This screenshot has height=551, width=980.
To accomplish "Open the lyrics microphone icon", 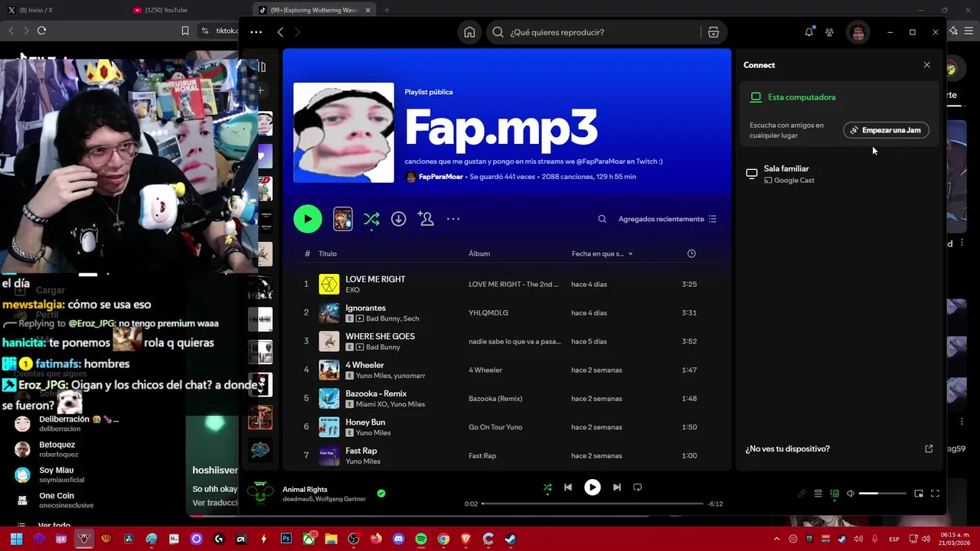I will click(x=802, y=494).
